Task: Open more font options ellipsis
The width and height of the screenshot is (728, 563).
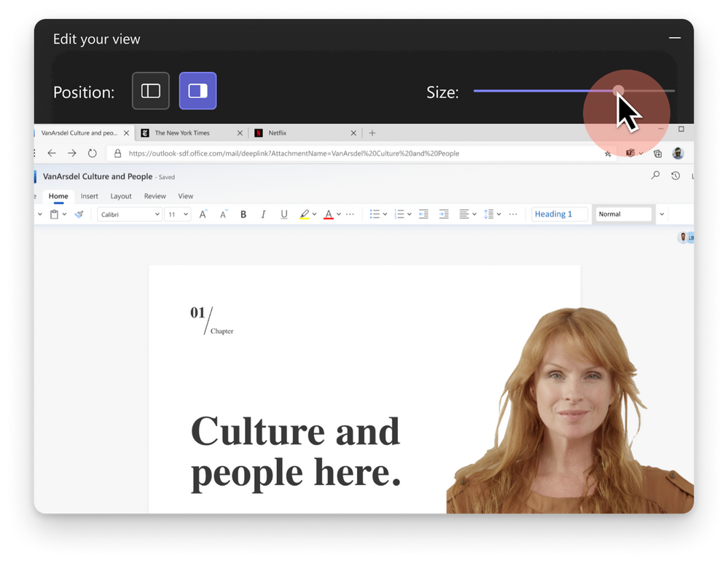Action: click(350, 214)
